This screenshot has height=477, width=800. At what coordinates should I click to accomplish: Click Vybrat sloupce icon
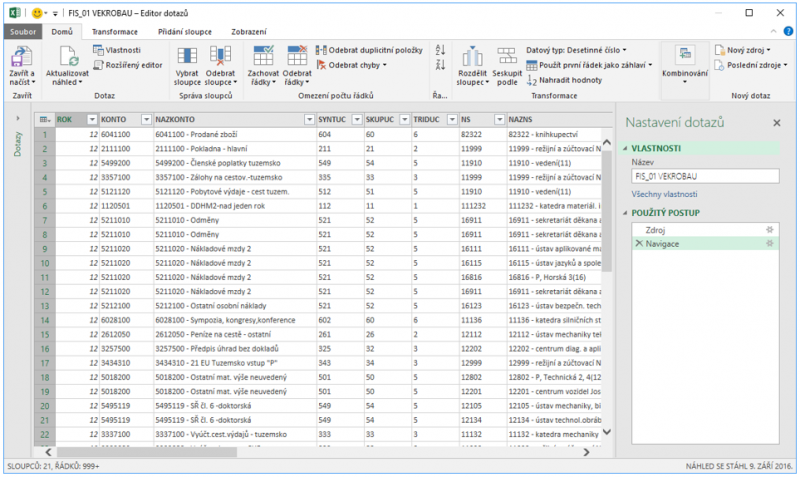pyautogui.click(x=186, y=55)
